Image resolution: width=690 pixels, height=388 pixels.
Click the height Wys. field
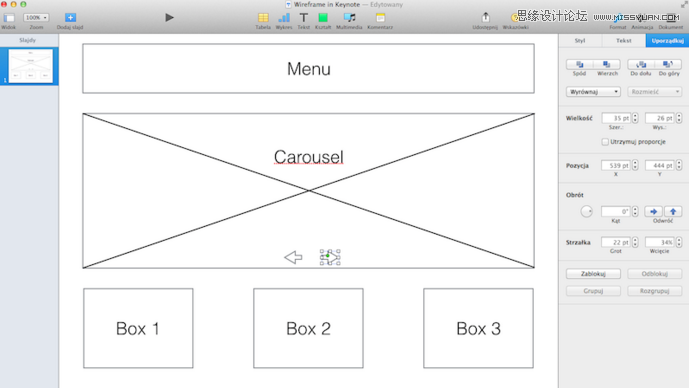click(x=660, y=118)
